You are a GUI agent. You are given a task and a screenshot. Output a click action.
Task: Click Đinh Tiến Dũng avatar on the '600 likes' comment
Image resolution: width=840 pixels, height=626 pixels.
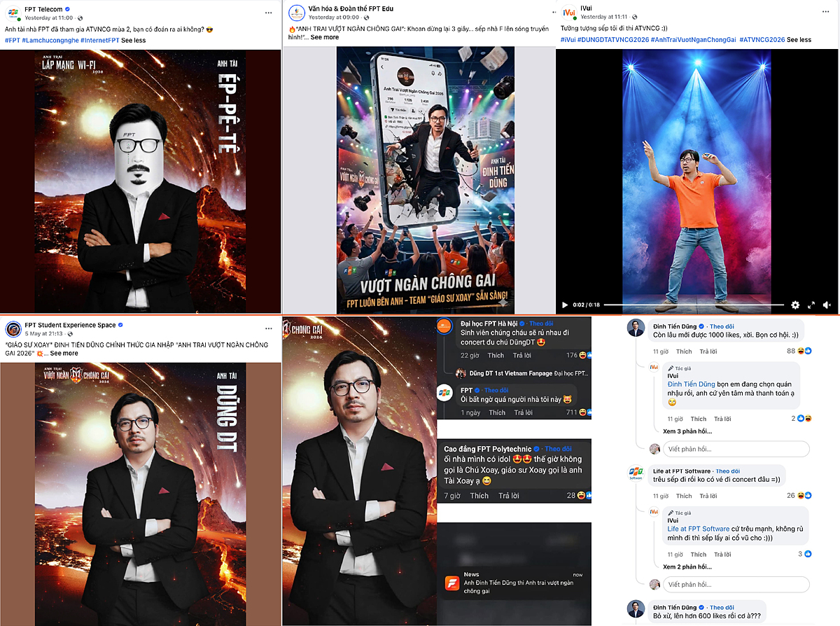point(636,609)
